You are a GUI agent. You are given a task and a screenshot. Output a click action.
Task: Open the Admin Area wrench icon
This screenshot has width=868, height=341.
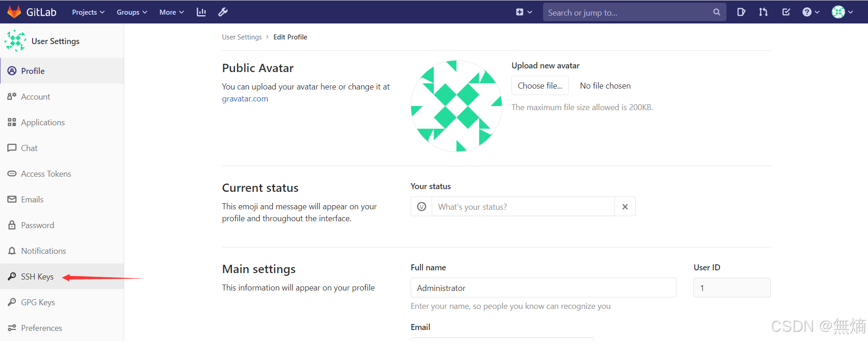(x=223, y=12)
